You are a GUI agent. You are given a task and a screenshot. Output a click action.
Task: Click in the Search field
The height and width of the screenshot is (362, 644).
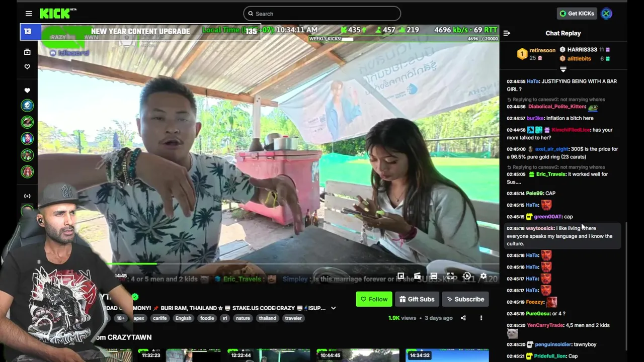point(322,14)
